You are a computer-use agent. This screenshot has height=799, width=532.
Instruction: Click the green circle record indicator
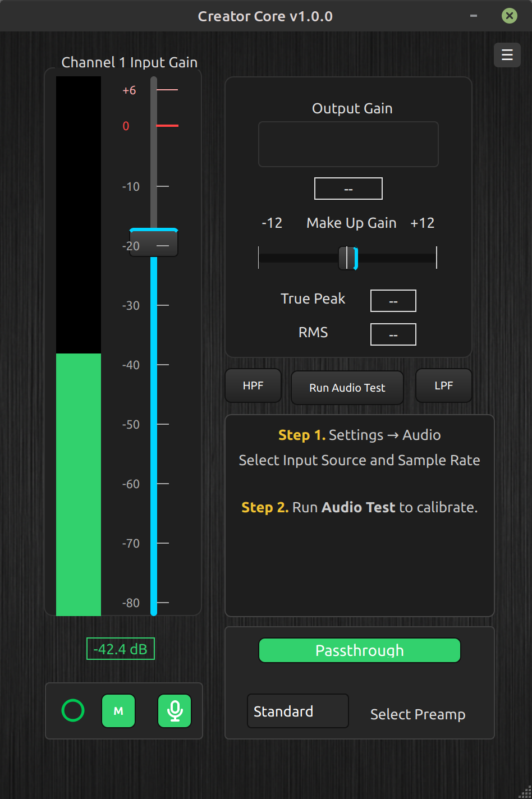(x=73, y=710)
